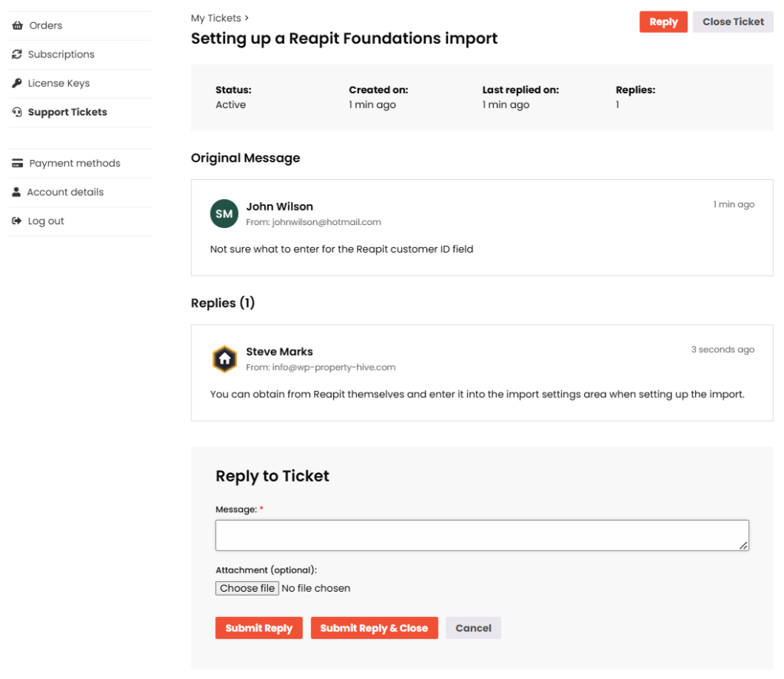The image size is (784, 679).
Task: Click the name 'Steve Marks'
Action: point(279,351)
